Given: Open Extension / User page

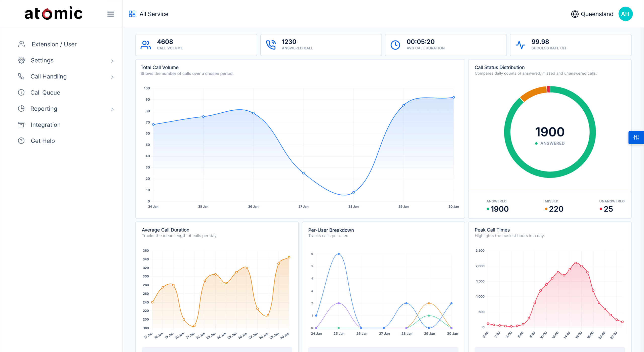Looking at the screenshot, I should tap(54, 44).
